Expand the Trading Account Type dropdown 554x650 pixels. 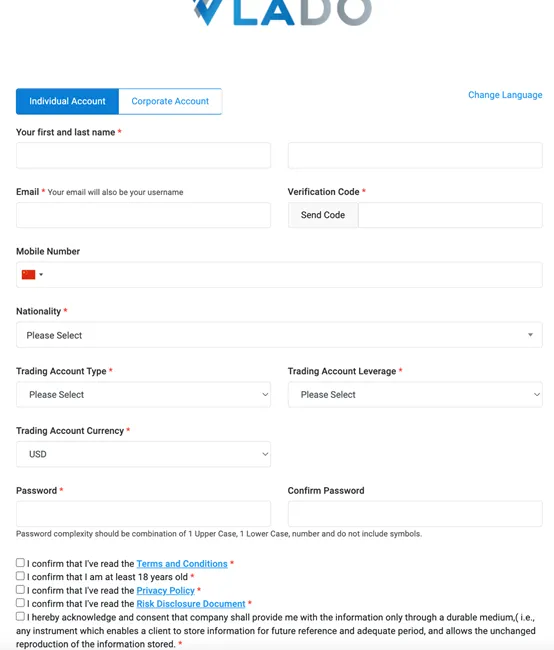click(x=143, y=394)
